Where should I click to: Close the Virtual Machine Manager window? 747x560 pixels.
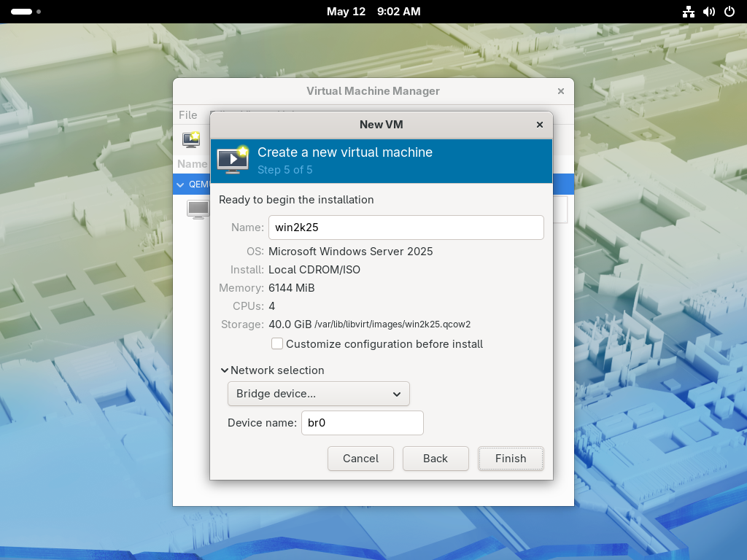tap(561, 91)
